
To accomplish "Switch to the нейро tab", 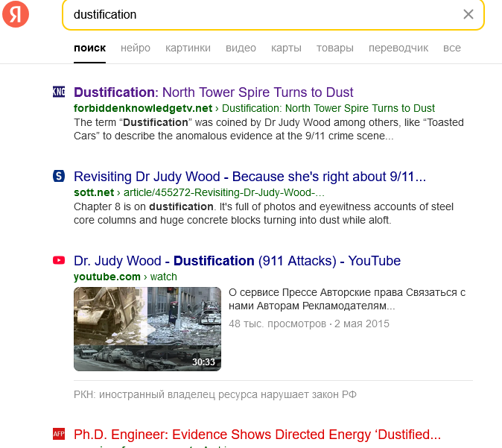I will [x=136, y=48].
